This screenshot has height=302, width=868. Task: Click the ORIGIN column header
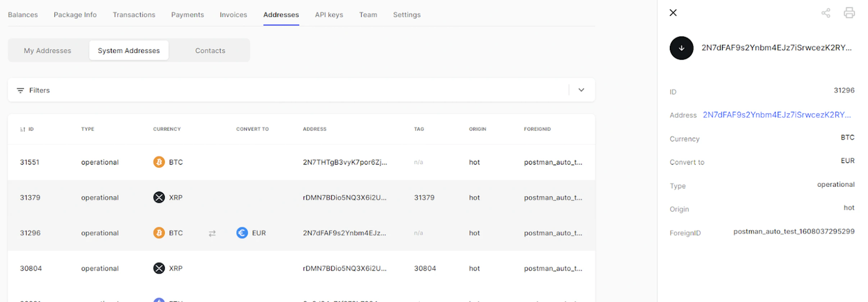pos(478,129)
